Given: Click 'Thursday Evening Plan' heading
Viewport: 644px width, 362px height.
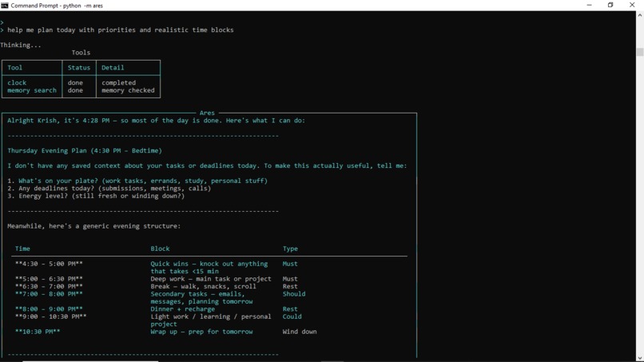Looking at the screenshot, I should [x=85, y=151].
